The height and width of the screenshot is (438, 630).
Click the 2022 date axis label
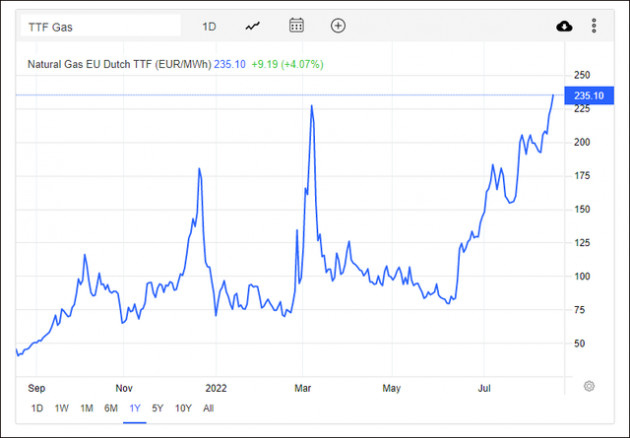(216, 388)
